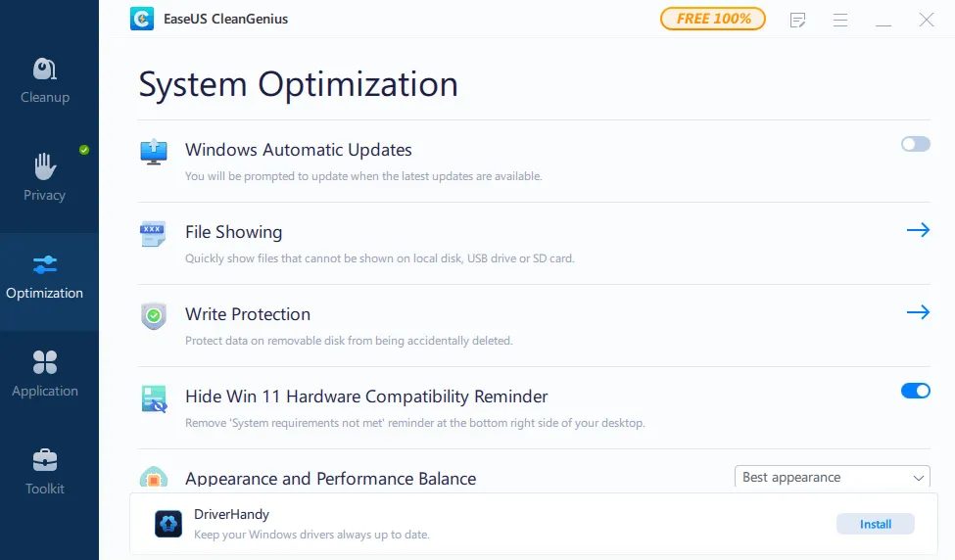Viewport: 955px width, 560px height.
Task: Enable the Windows Automatic Updates toggle
Action: (915, 144)
